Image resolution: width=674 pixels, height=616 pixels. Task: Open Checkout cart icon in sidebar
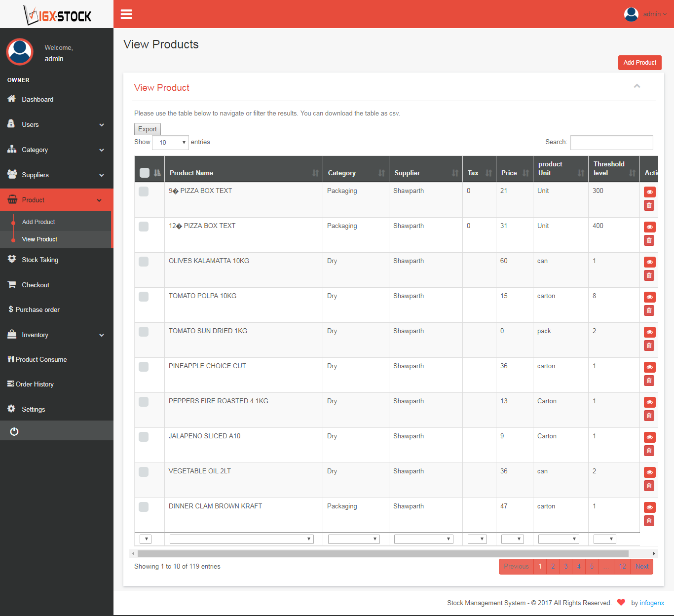coord(12,284)
